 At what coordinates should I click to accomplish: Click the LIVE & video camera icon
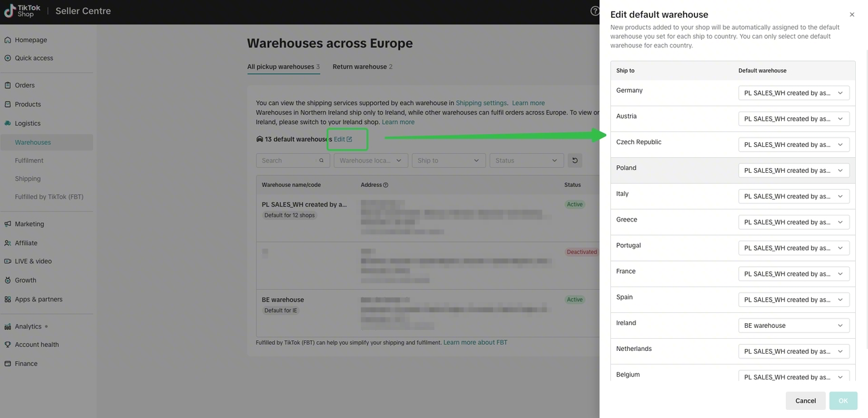pos(8,262)
